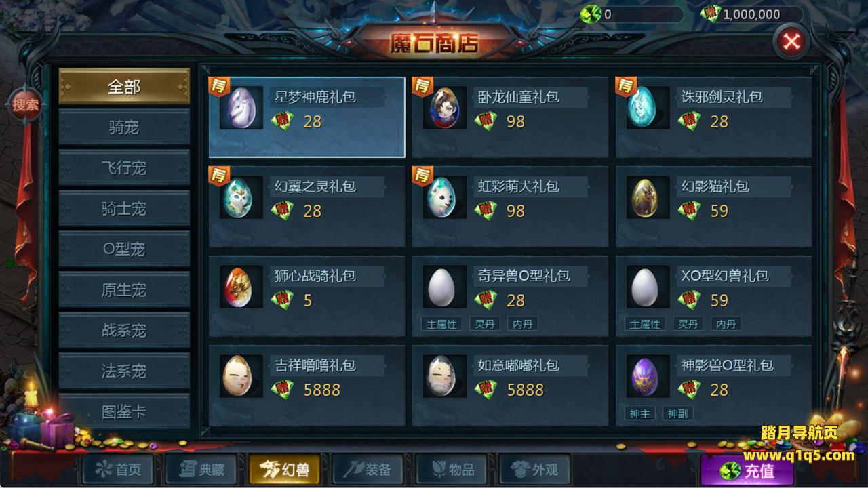Switch to the 飞行宠 category
868x488 pixels.
pyautogui.click(x=124, y=168)
